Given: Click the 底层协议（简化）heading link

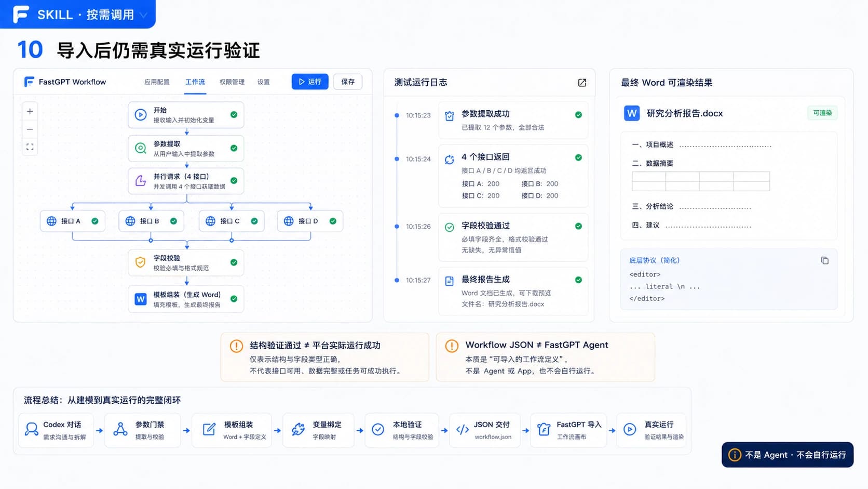Looking at the screenshot, I should click(x=654, y=260).
